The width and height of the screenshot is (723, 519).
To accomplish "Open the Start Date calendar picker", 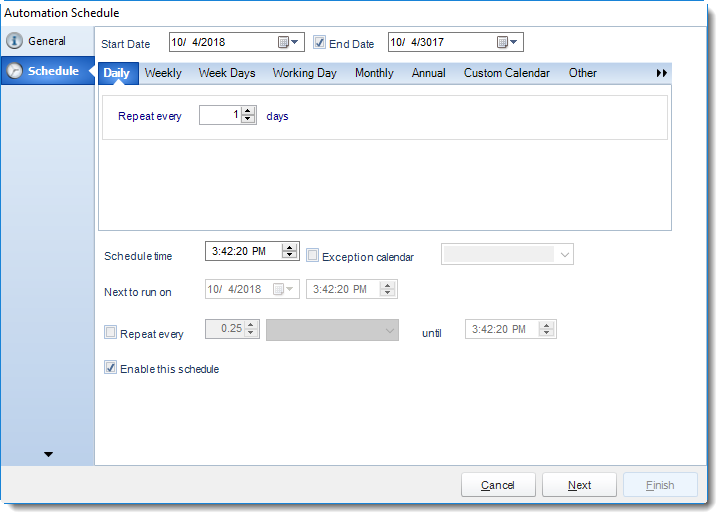I will [289, 42].
